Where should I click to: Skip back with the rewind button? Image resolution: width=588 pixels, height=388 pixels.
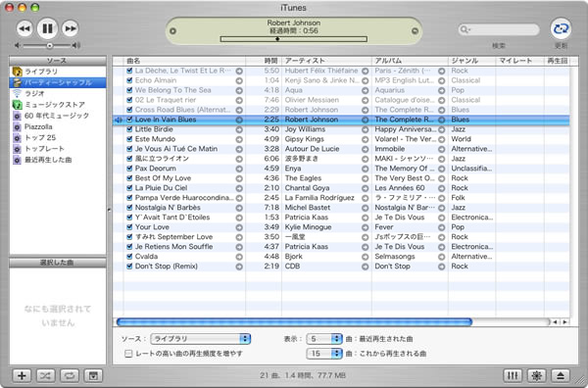click(24, 28)
